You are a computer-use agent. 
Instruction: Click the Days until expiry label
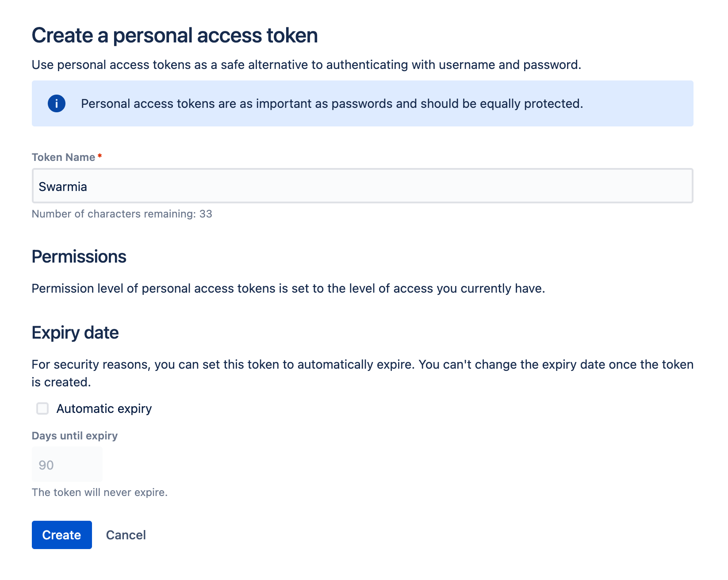(75, 436)
